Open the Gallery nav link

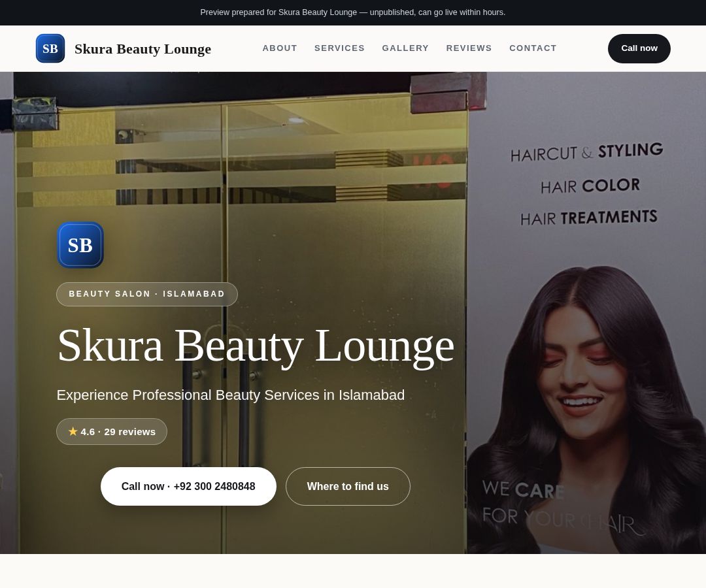coord(405,48)
